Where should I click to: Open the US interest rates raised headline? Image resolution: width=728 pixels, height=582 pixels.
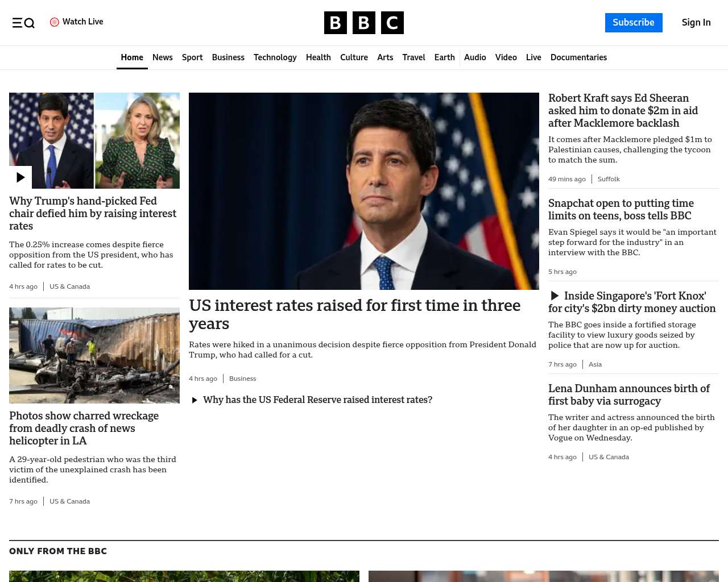355,314
